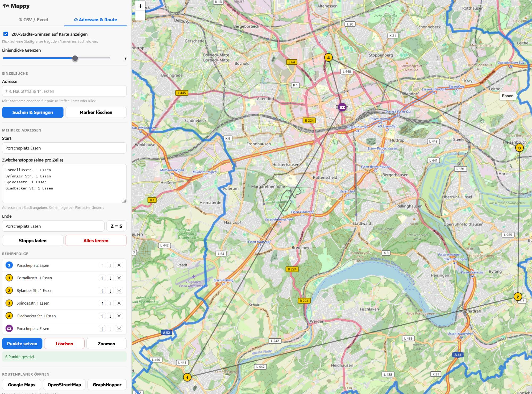532x394 pixels.
Task: Click the Punkte setzen button
Action: (22, 344)
